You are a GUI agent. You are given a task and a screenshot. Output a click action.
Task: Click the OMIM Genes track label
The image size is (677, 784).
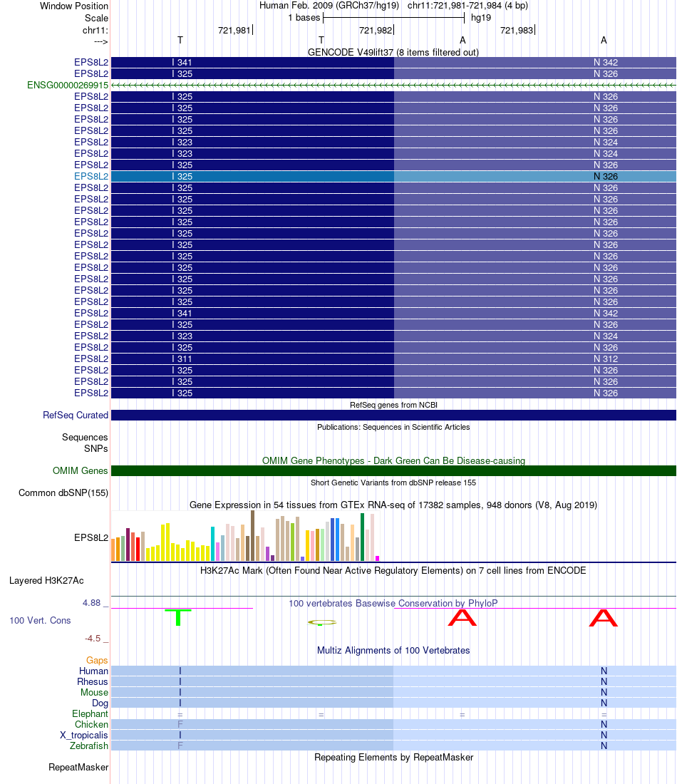coord(80,470)
